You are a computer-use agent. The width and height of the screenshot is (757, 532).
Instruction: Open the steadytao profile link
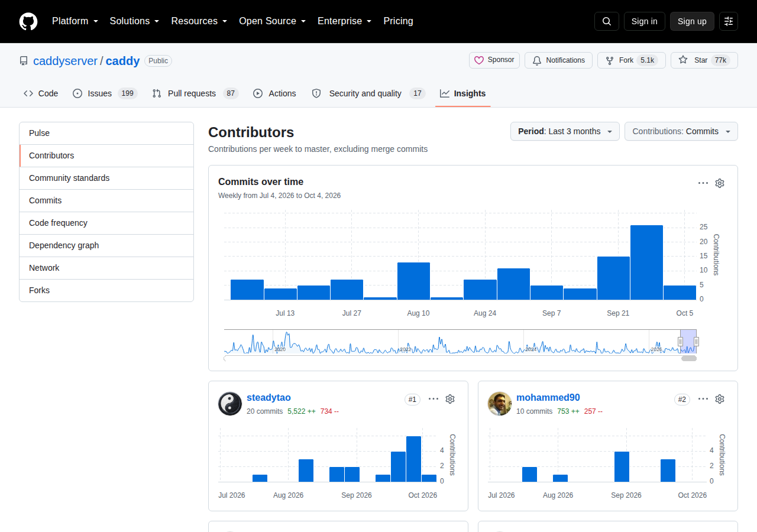point(268,398)
